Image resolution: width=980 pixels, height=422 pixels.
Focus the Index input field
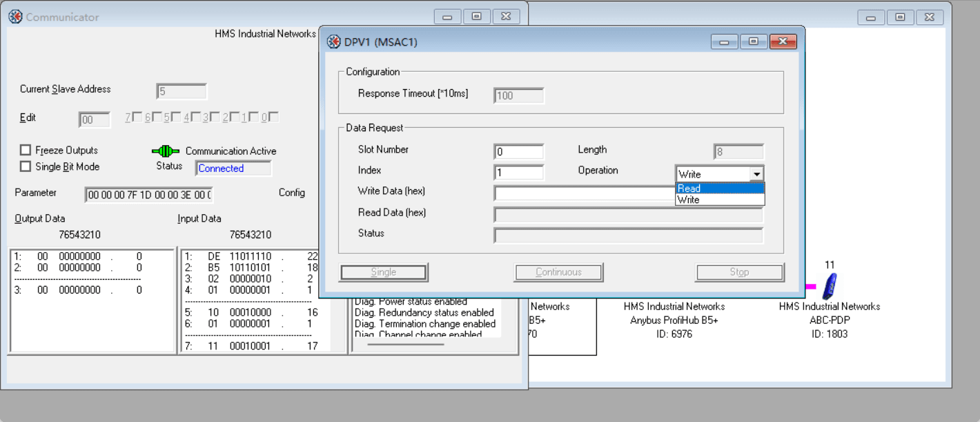coord(519,173)
